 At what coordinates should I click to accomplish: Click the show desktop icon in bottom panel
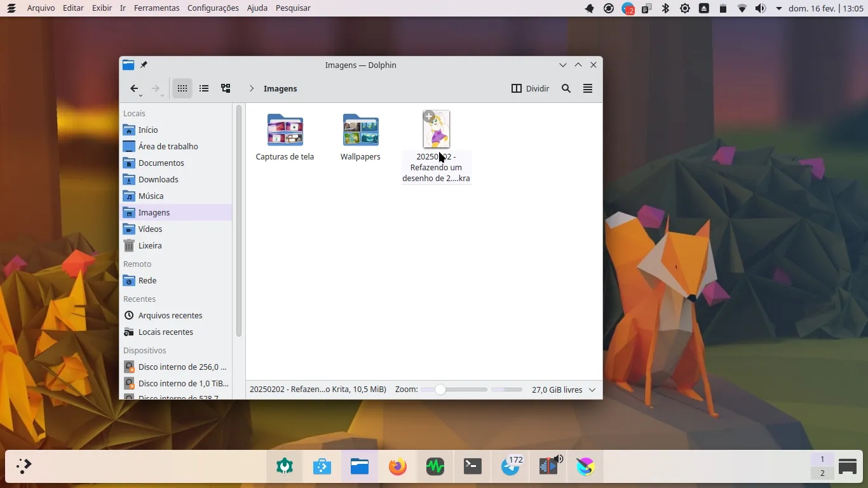848,466
